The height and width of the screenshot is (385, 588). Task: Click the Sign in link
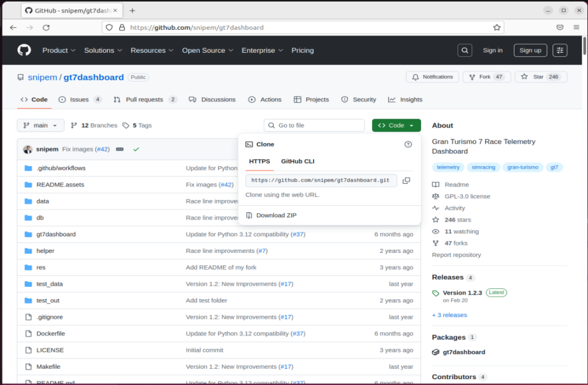[x=493, y=51]
